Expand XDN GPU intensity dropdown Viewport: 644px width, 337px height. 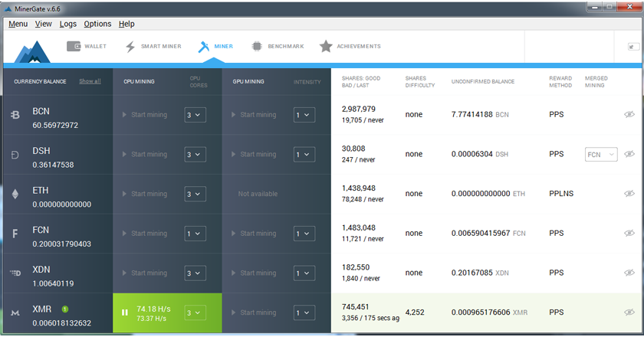click(x=304, y=273)
